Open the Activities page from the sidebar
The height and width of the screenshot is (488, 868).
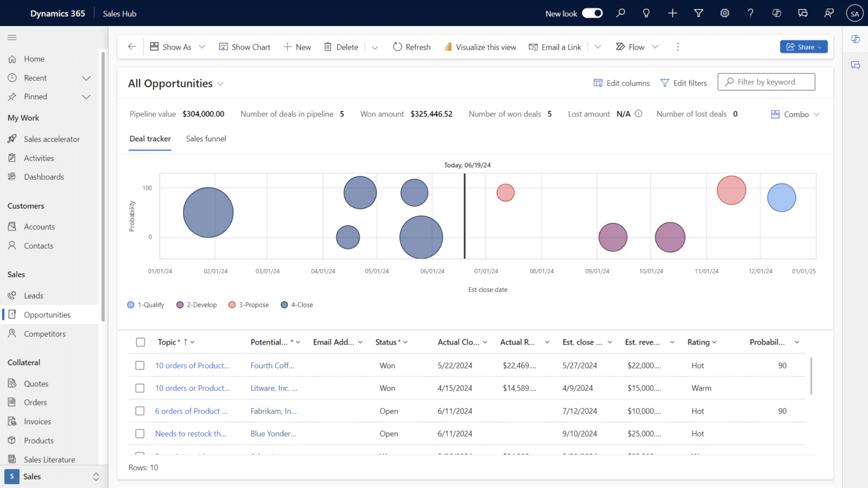[x=38, y=158]
